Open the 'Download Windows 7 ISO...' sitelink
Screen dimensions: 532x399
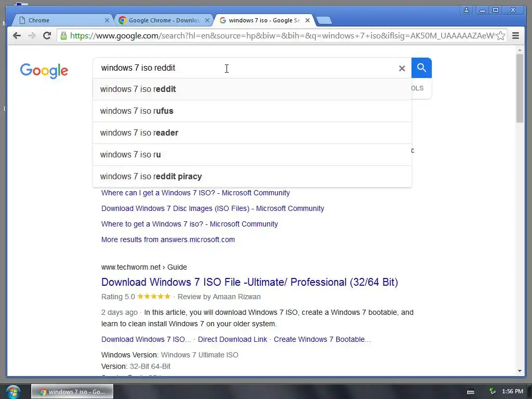[146, 339]
